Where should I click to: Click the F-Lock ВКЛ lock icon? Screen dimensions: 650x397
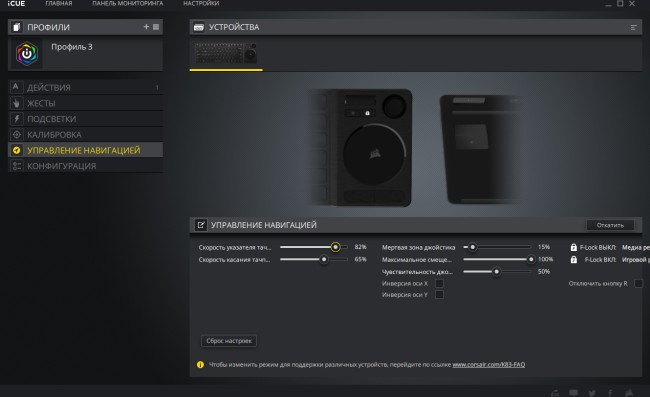pyautogui.click(x=573, y=259)
